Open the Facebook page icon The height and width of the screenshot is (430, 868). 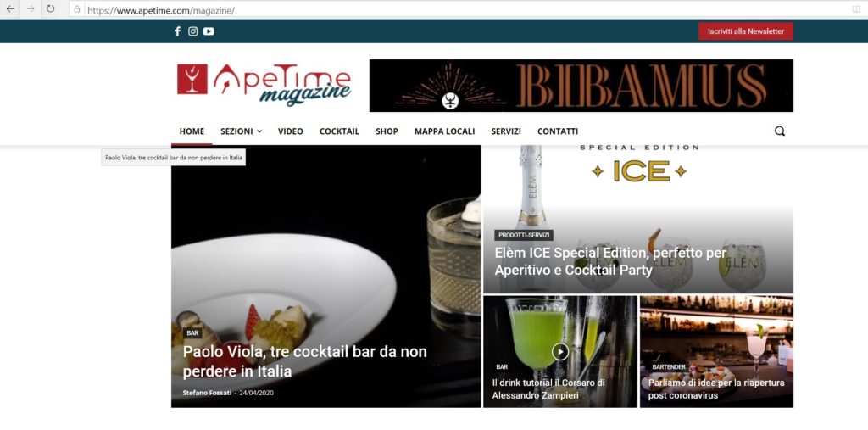(178, 31)
